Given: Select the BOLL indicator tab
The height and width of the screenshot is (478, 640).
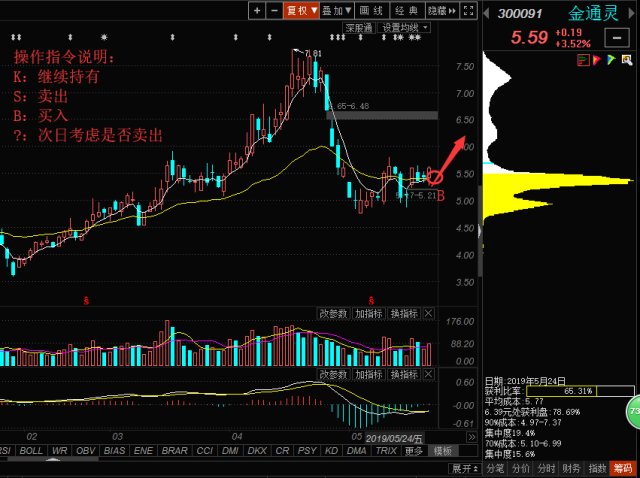Looking at the screenshot, I should pos(31,451).
